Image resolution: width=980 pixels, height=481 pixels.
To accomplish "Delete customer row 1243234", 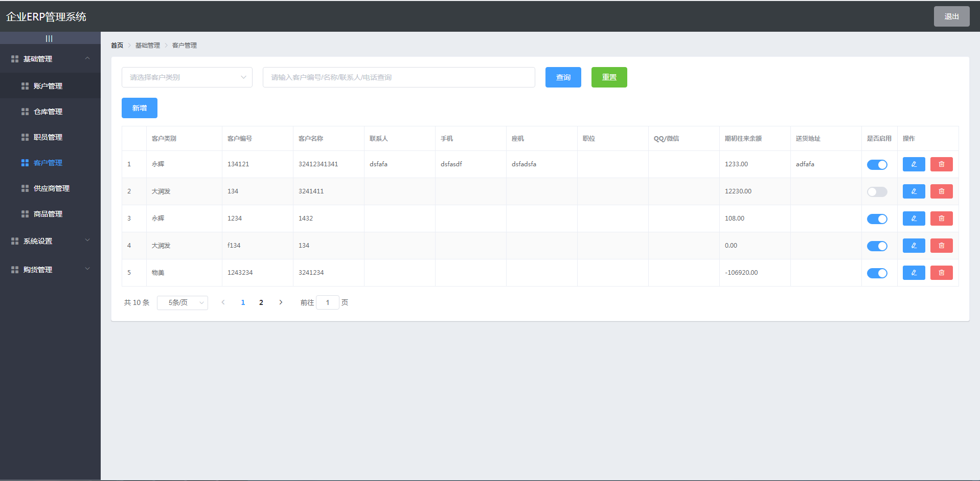I will [x=941, y=273].
